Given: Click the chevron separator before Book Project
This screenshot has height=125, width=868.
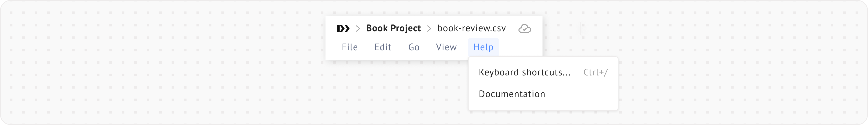Looking at the screenshot, I should point(358,29).
